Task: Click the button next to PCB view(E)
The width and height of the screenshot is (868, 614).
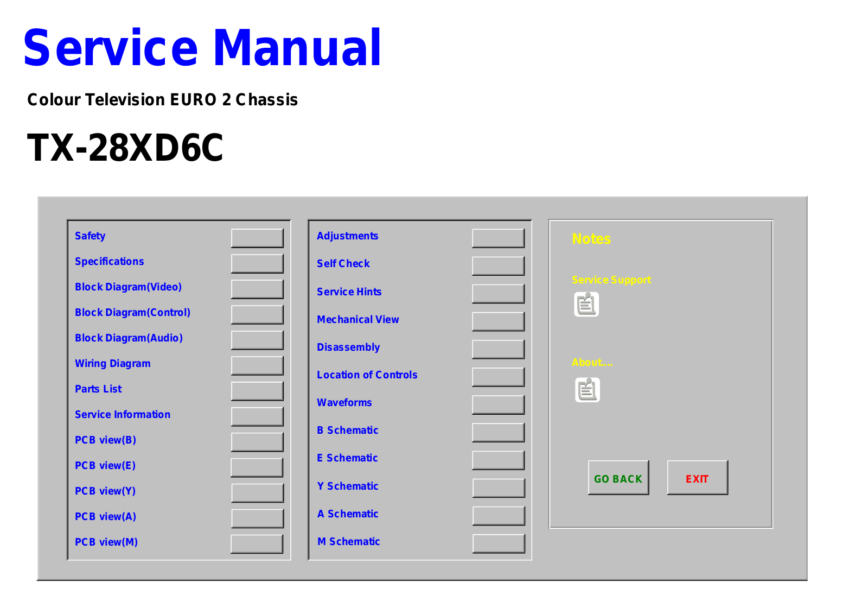Action: click(x=257, y=467)
